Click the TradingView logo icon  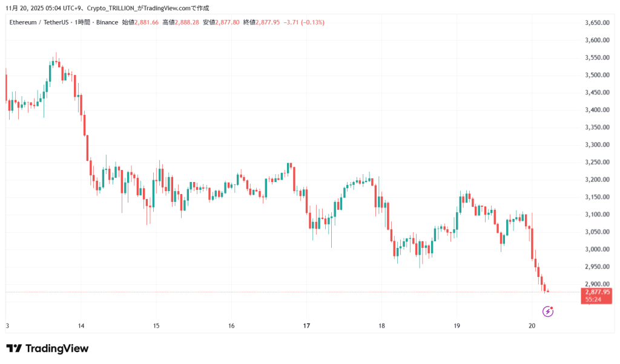[14, 348]
